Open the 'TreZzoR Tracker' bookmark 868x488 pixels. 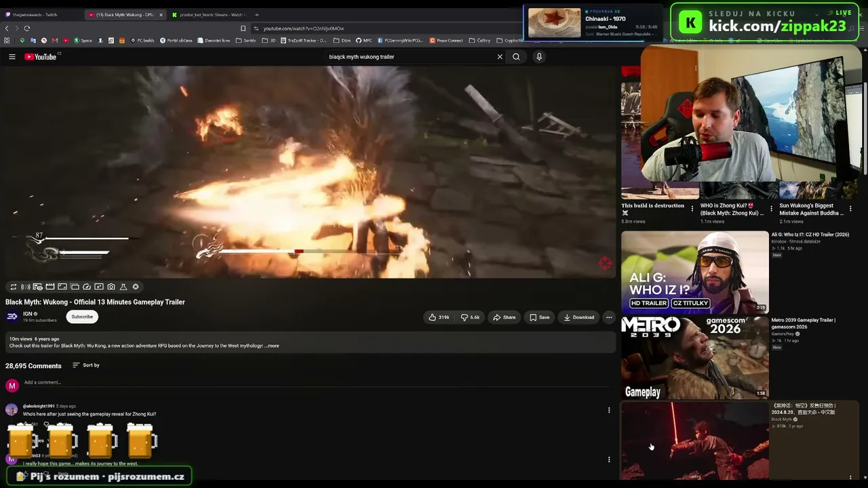click(303, 41)
